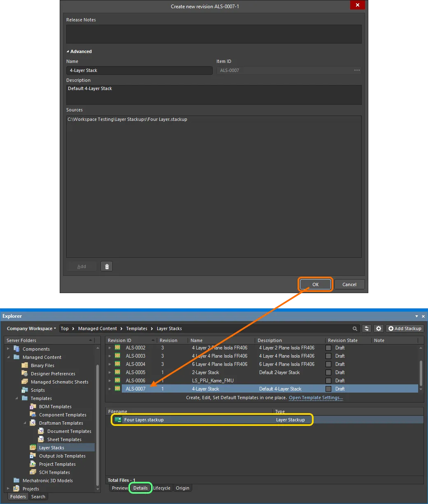The width and height of the screenshot is (428, 504).
Task: Click the Projects folder icon
Action: (x=16, y=489)
